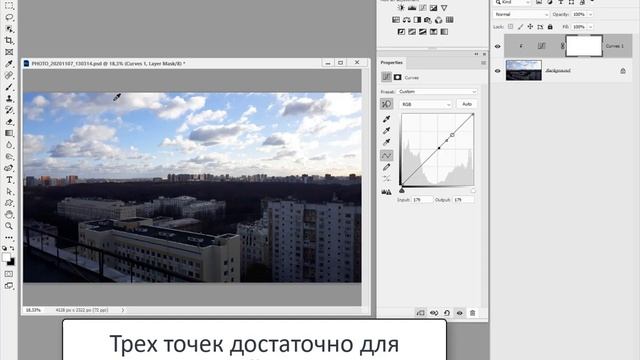Open the Fill slider dropdown arrow
The image size is (640, 360).
590,27
